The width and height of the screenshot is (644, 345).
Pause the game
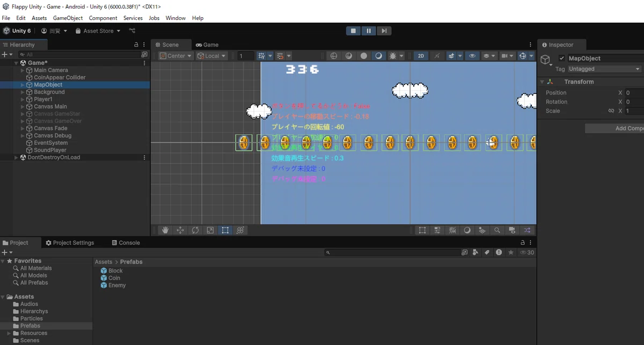tap(368, 31)
